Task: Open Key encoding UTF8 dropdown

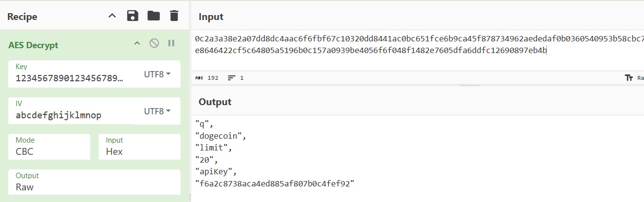Action: 157,74
